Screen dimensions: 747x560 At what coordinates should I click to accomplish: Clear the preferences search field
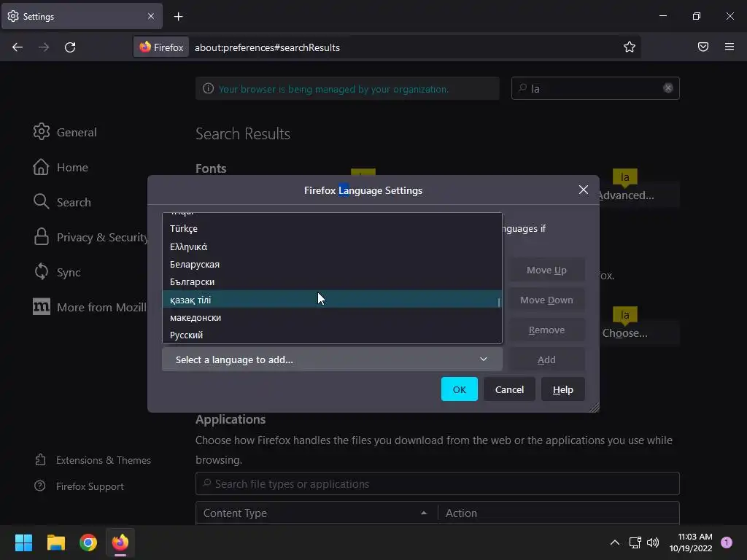click(x=668, y=88)
